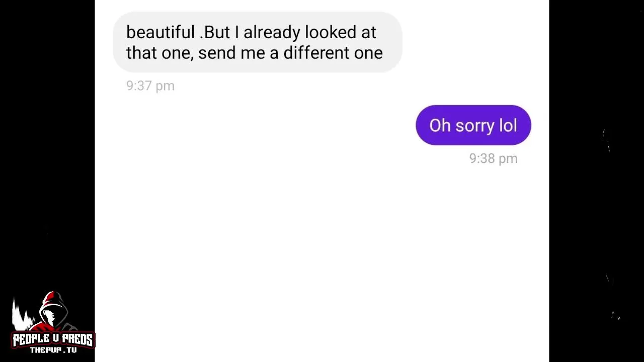Select the word 'beautiful' in the message
The width and height of the screenshot is (644, 362).
pyautogui.click(x=160, y=33)
